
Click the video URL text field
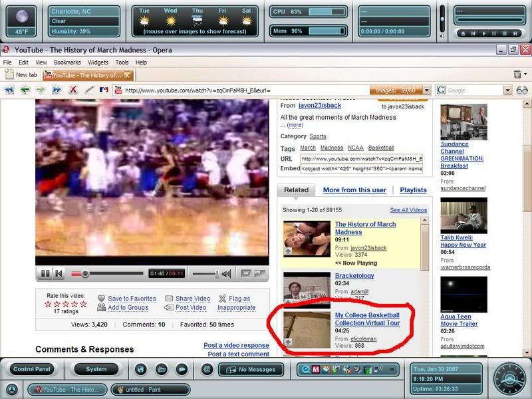361,159
